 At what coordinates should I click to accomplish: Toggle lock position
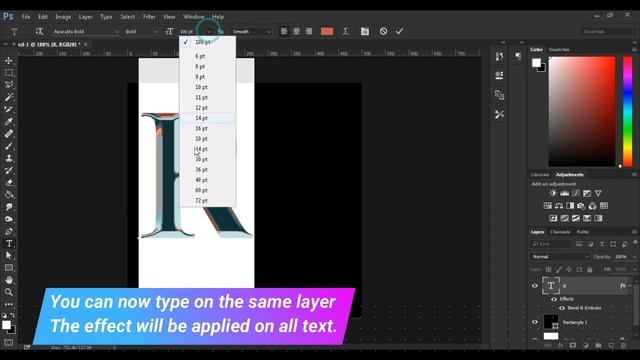click(x=569, y=269)
